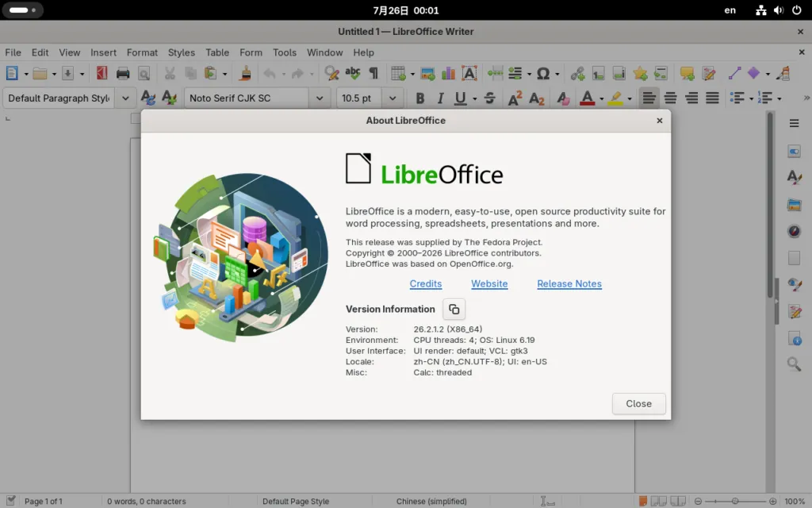812x508 pixels.
Task: Open the Release Notes link
Action: pyautogui.click(x=569, y=283)
